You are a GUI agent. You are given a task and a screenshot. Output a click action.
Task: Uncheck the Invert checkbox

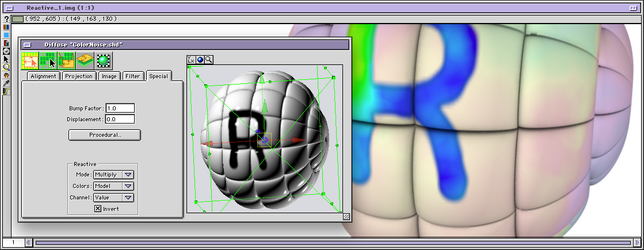pos(98,209)
